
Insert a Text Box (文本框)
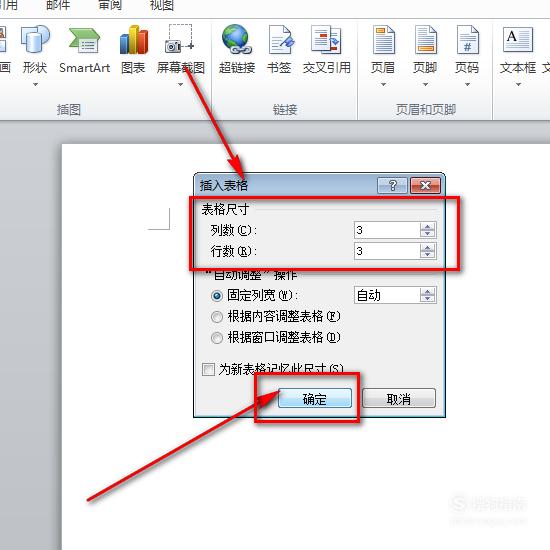(x=518, y=50)
